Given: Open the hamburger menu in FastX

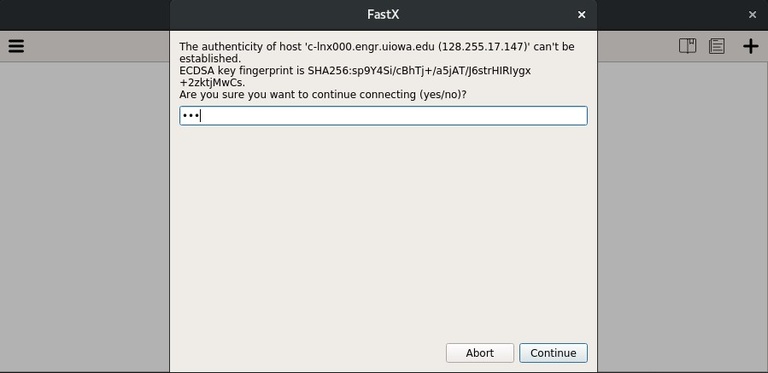Looking at the screenshot, I should [16, 47].
